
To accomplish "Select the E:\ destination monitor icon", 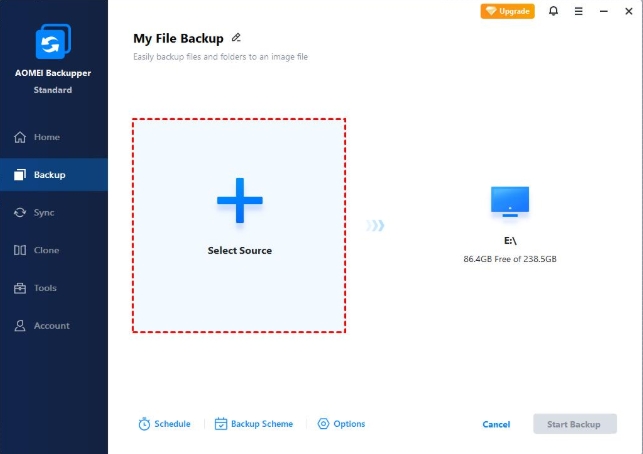I will coord(510,201).
